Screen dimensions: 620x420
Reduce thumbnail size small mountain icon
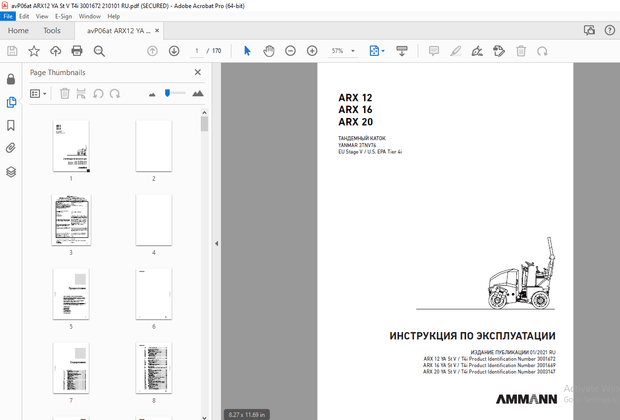pos(152,95)
